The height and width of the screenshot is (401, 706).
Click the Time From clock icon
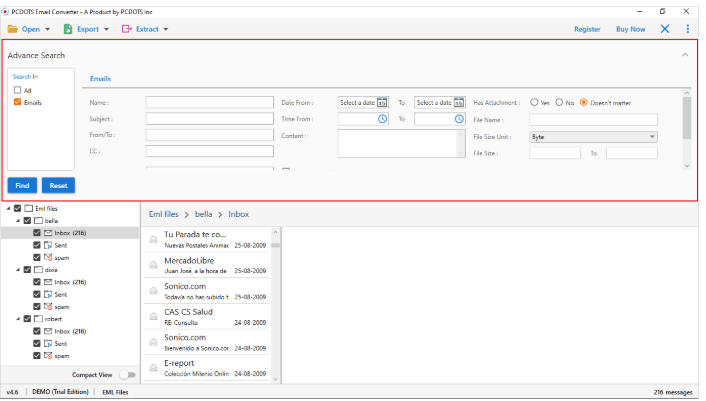click(x=382, y=119)
